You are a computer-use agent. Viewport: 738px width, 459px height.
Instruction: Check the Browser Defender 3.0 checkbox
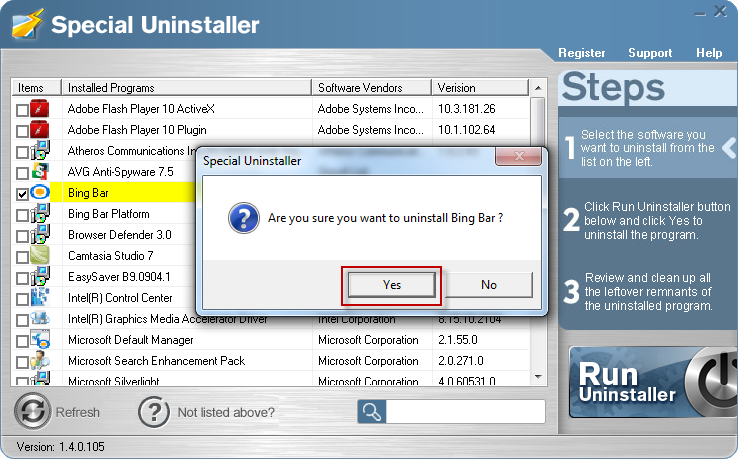pyautogui.click(x=22, y=236)
